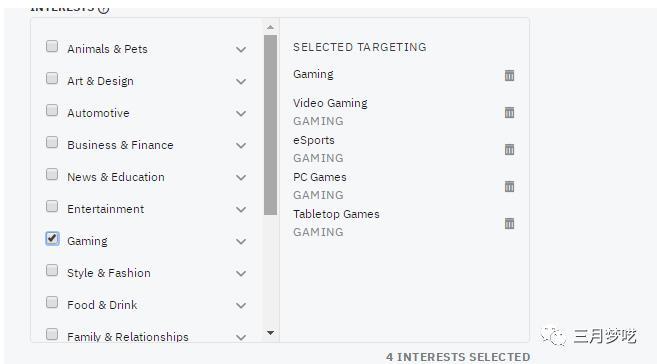Viewport: 657px width, 364px height.
Task: Expand the News & Education chevron
Action: tap(241, 178)
